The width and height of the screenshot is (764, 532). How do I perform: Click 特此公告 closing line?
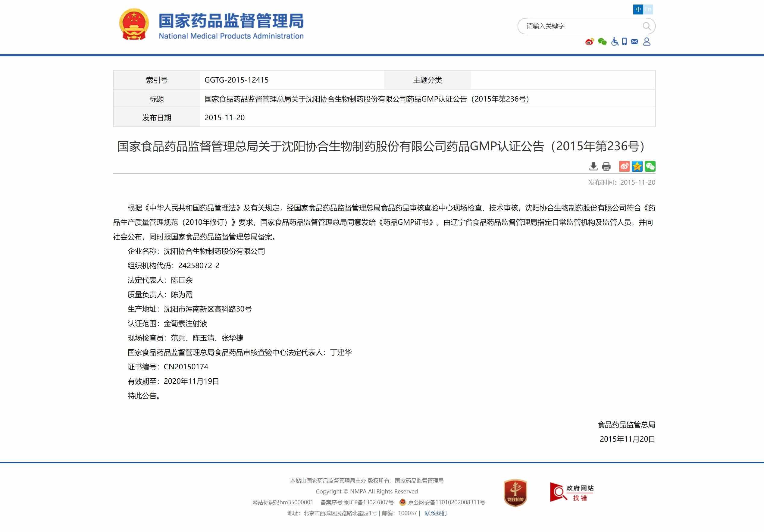pos(144,396)
